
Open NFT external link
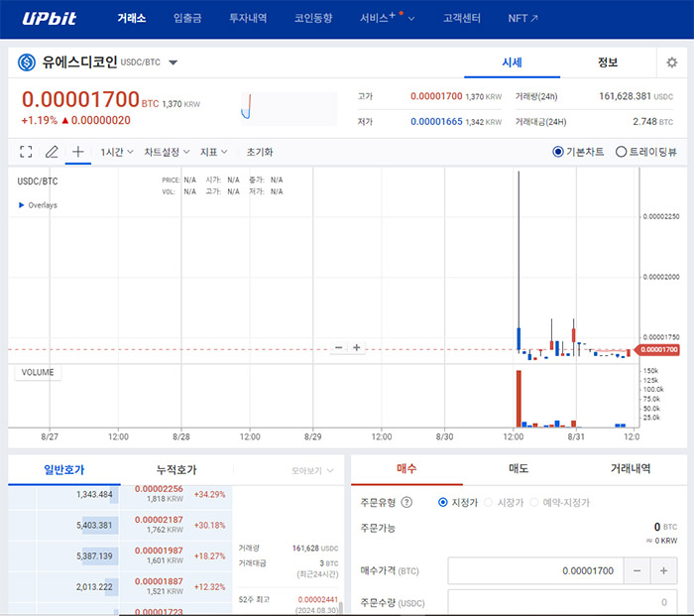(x=522, y=18)
